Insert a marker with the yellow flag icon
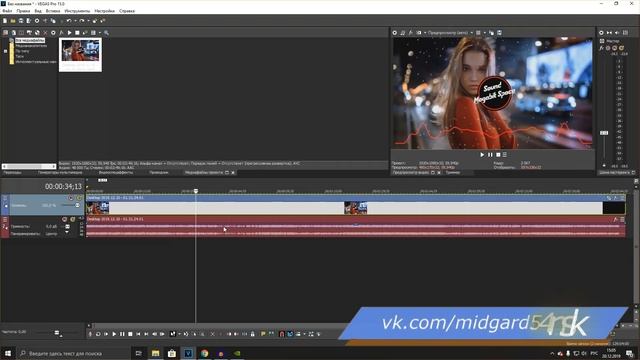 click(263, 334)
